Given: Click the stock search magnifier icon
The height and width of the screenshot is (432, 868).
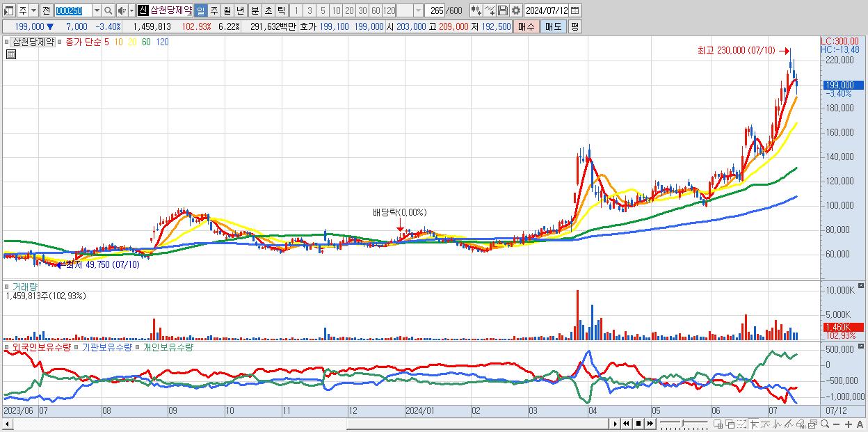Looking at the screenshot, I should 108,10.
